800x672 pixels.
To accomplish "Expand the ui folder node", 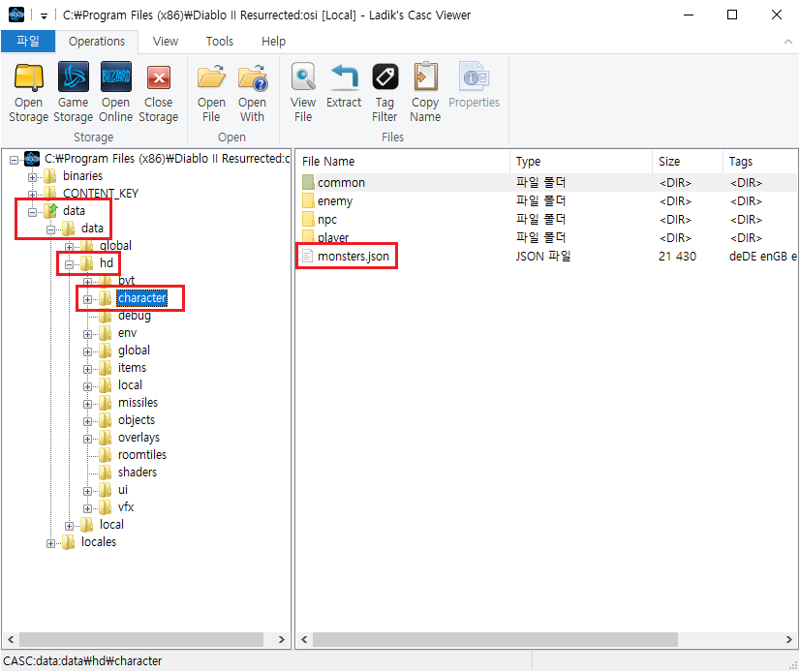I will coord(87,491).
